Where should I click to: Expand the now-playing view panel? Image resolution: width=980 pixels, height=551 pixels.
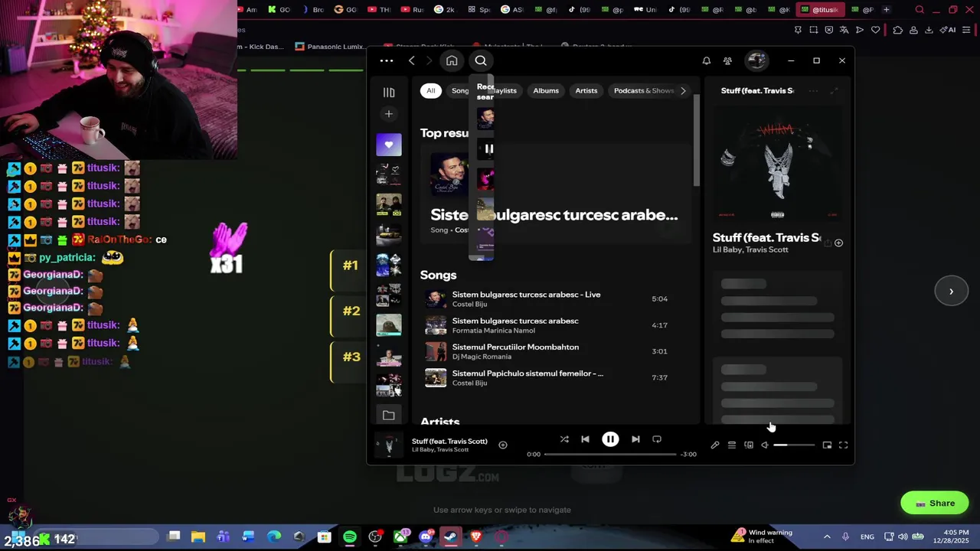(x=834, y=90)
